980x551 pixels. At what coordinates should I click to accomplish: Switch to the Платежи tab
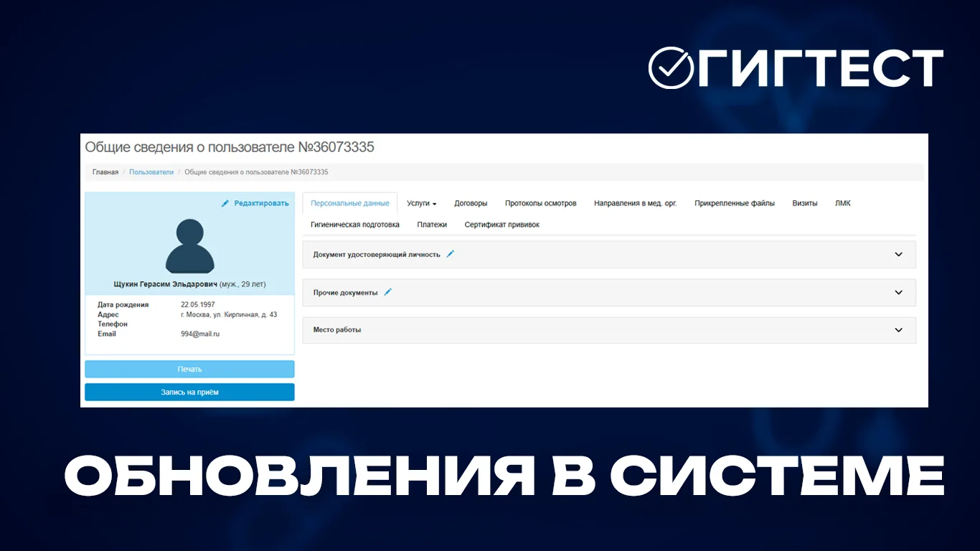(x=432, y=225)
